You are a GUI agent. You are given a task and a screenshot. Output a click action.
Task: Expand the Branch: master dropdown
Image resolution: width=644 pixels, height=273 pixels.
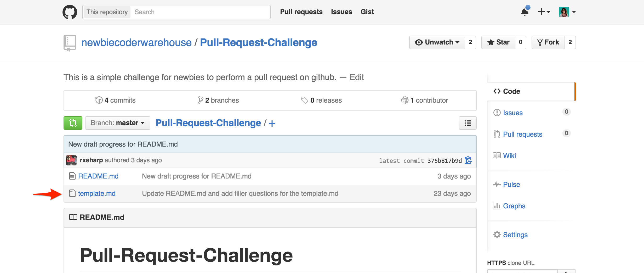[118, 123]
